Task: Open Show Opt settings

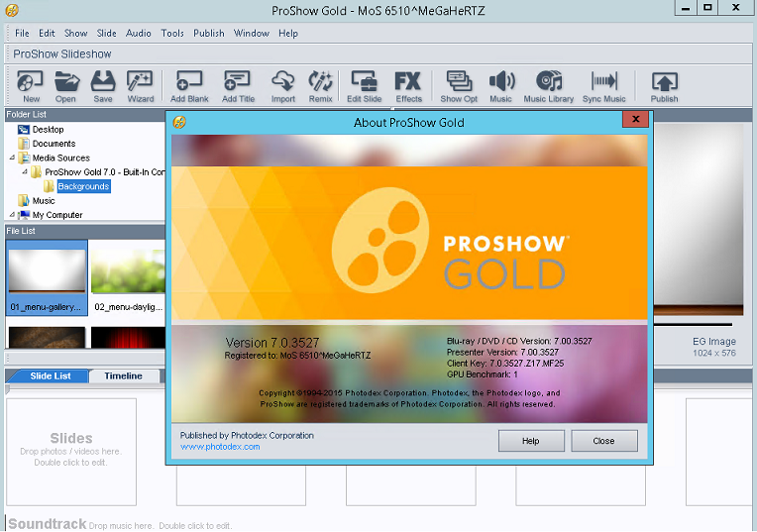Action: coord(459,86)
